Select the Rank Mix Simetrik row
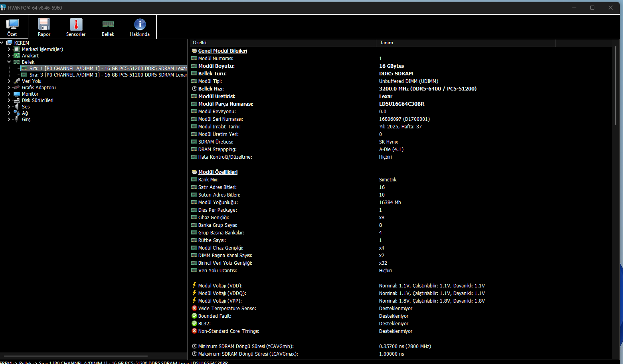Viewport: 623px width, 364px height. tap(401, 179)
